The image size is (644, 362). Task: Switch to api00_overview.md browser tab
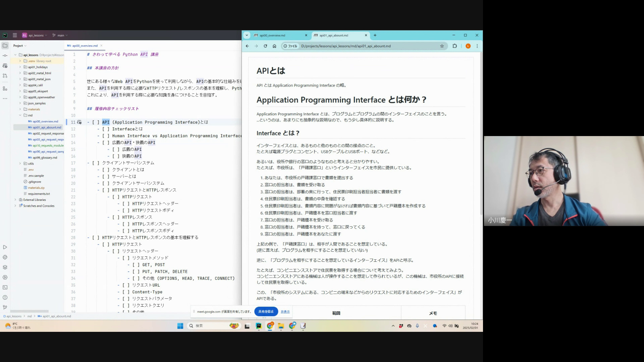tap(272, 35)
